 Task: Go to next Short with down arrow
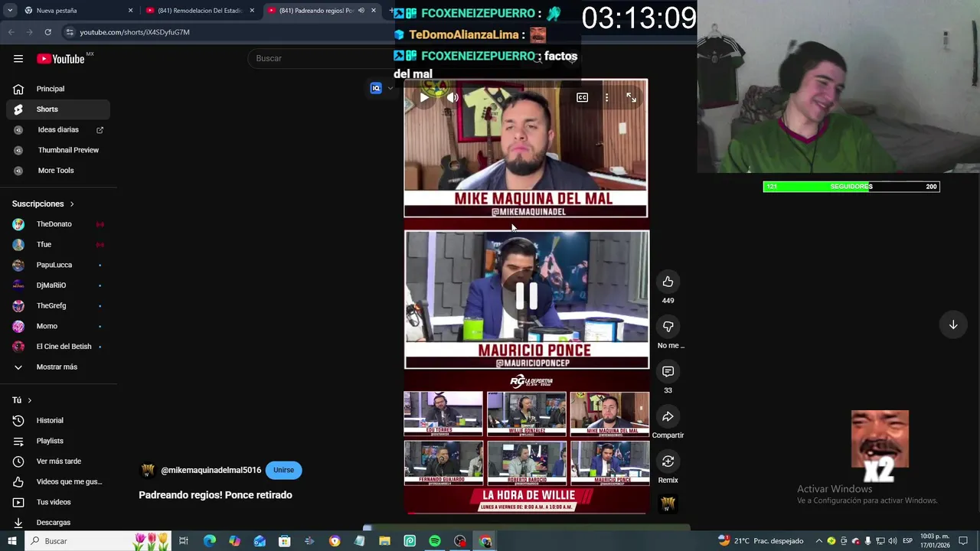(x=953, y=324)
